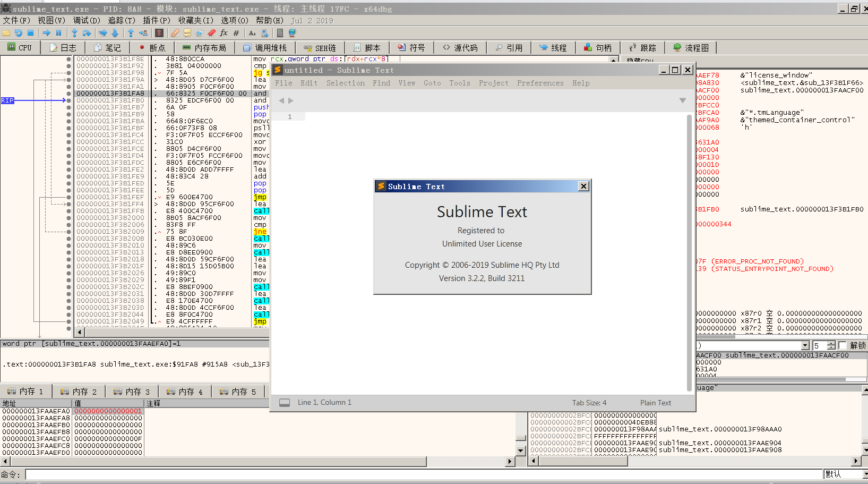Open the calculator icon

[x=280, y=33]
